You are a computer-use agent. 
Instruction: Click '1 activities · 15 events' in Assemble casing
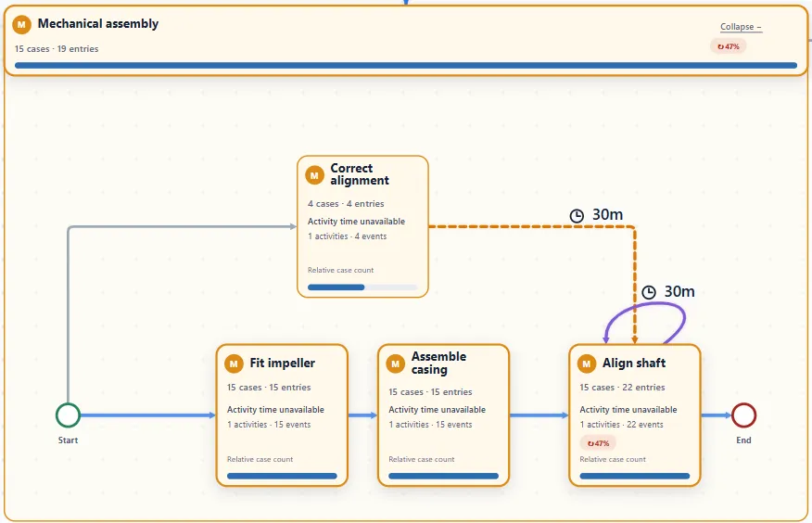pos(430,425)
